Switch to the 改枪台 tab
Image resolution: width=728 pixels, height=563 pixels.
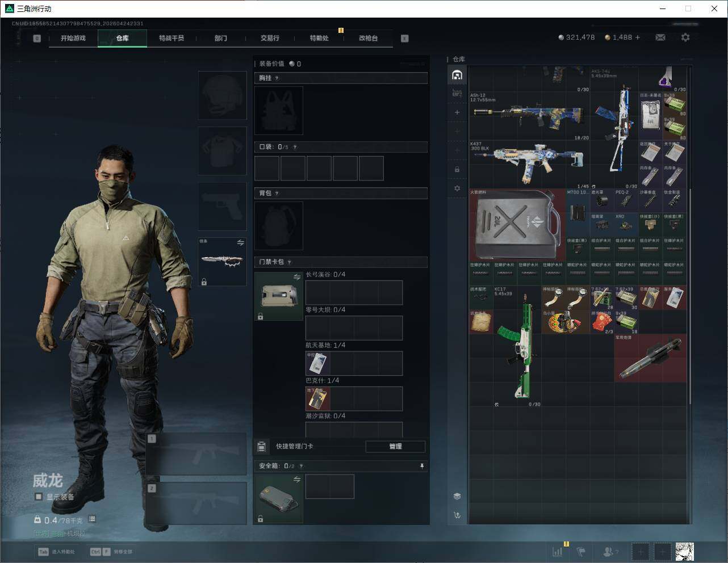pyautogui.click(x=368, y=38)
